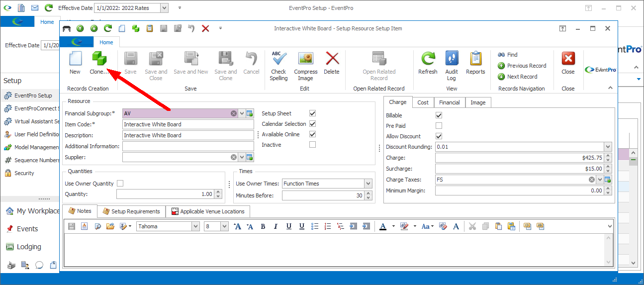Uncheck the Available Online checkbox
Viewport: 644px width, 285px height.
(312, 134)
